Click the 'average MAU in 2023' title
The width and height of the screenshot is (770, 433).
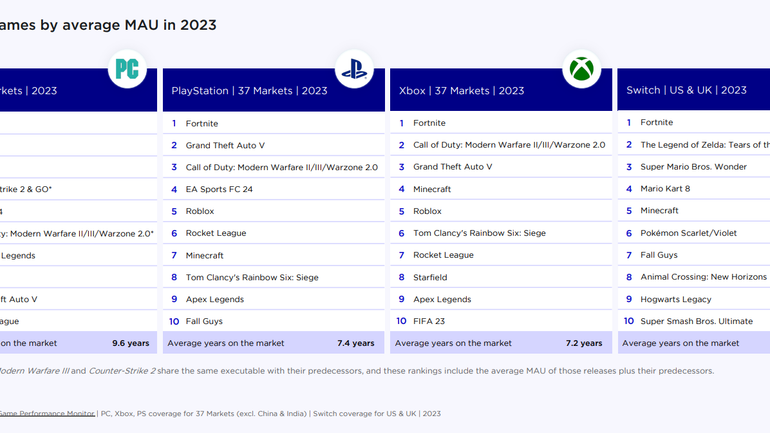[139, 25]
